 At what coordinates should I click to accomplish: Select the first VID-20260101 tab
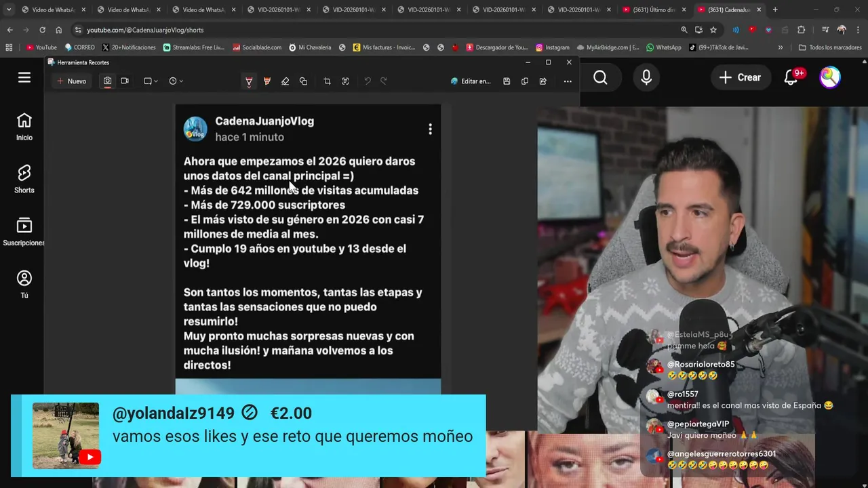pos(279,9)
